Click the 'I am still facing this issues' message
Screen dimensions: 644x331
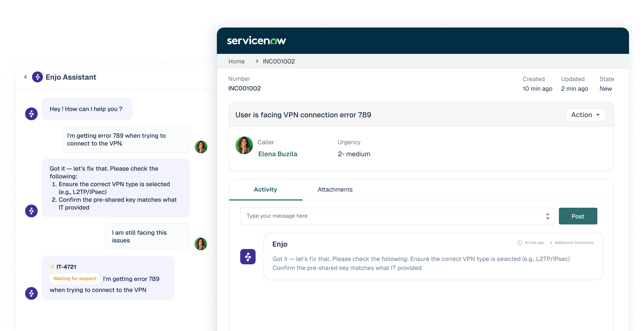point(147,236)
